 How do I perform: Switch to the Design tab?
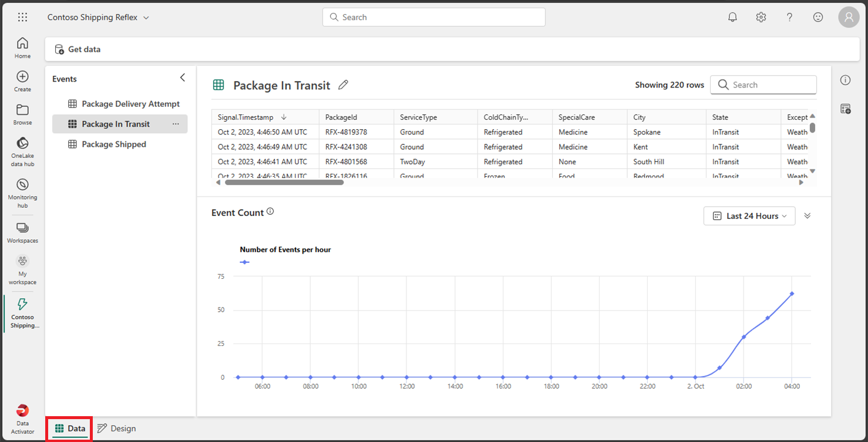tap(117, 428)
